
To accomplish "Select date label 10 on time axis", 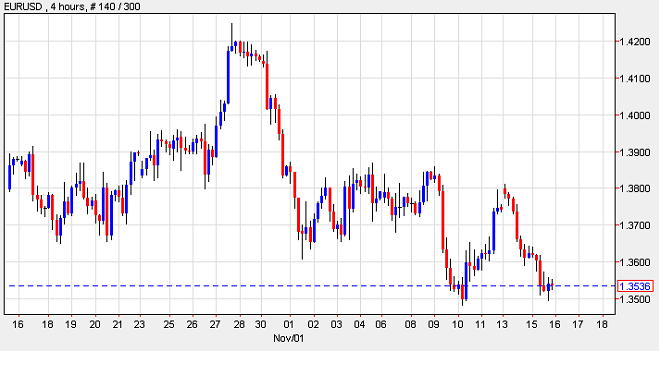I will tap(458, 324).
